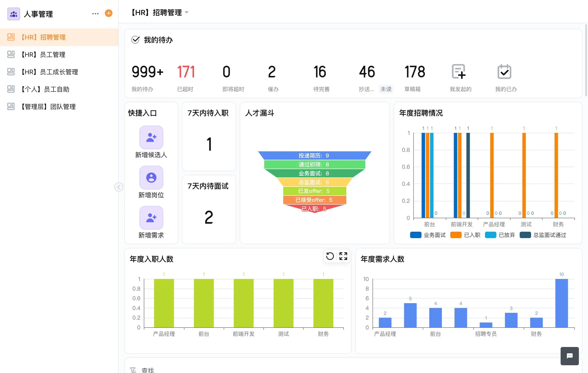Toggle 总监面试通过 legend series

(x=543, y=235)
